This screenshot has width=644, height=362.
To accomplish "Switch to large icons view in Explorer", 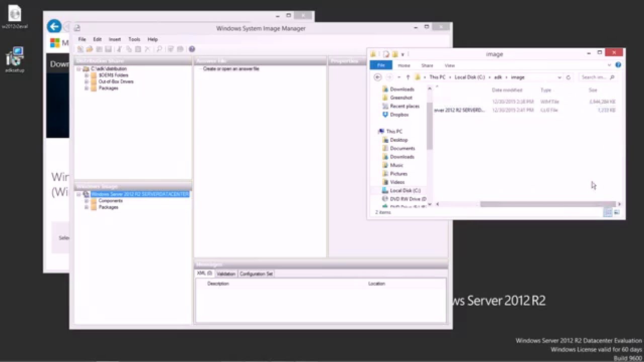I will pos(617,212).
